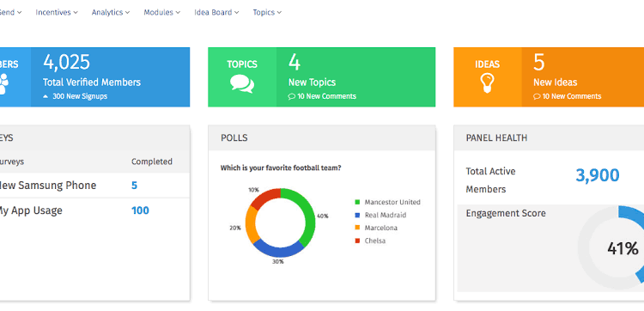The height and width of the screenshot is (311, 644).
Task: Click comment icon beside Ideas 10 New Comments
Action: [x=537, y=96]
